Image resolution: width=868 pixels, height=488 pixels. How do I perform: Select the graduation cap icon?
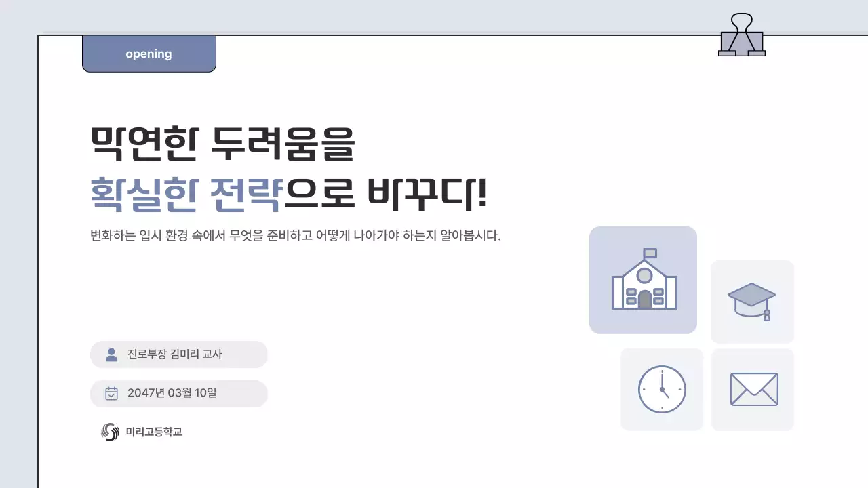[752, 302]
